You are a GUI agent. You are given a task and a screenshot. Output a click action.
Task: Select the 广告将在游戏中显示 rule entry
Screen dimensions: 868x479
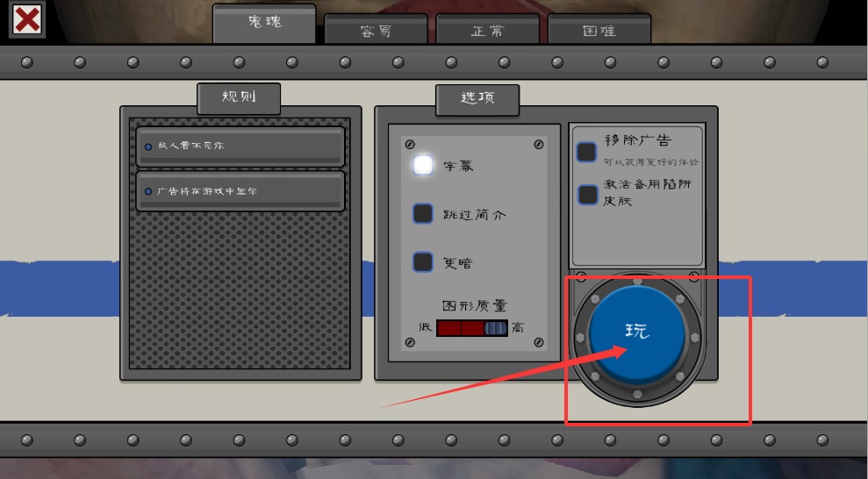point(240,191)
